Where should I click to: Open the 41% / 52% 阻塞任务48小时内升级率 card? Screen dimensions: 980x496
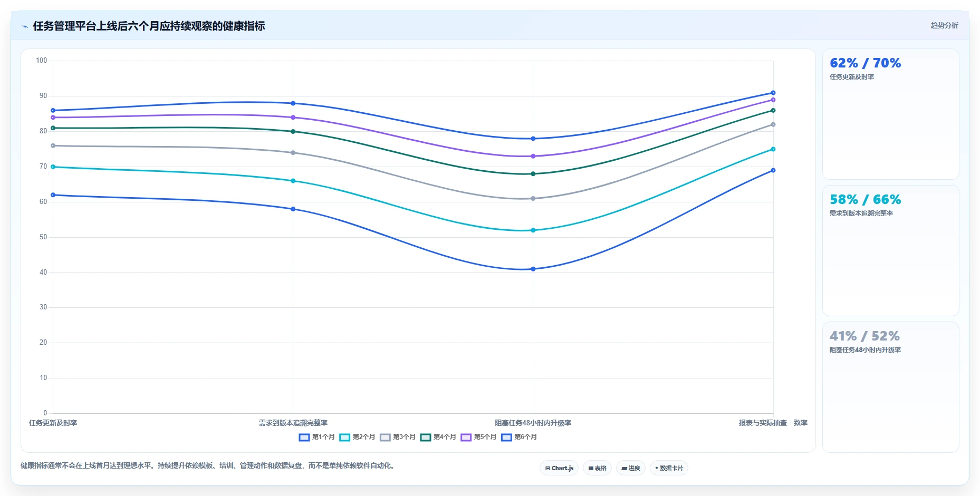click(890, 387)
